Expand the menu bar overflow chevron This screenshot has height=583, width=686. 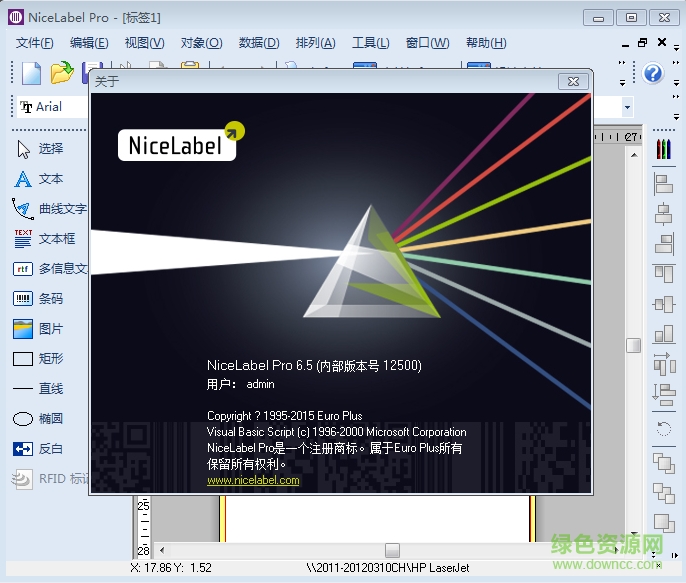point(676,47)
